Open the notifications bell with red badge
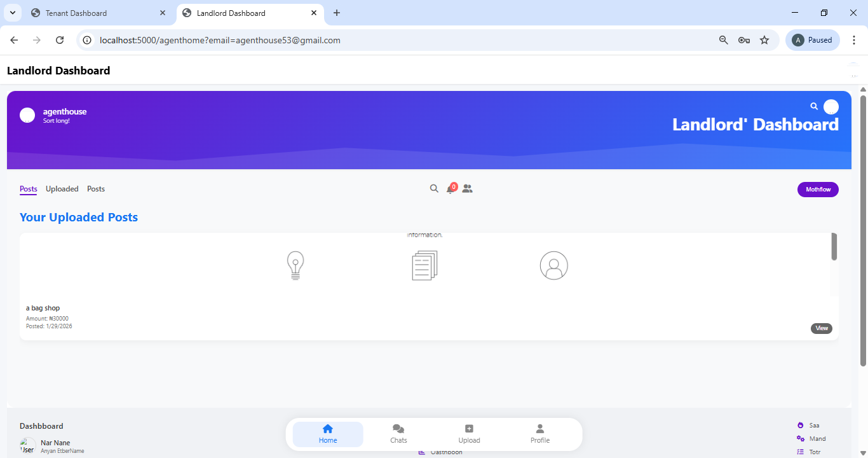The width and height of the screenshot is (868, 458). [x=451, y=188]
